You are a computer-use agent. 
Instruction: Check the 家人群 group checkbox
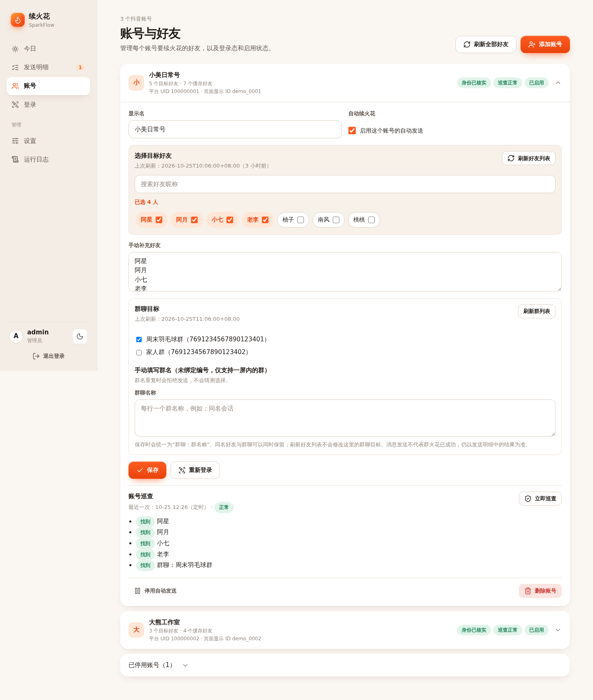[139, 352]
